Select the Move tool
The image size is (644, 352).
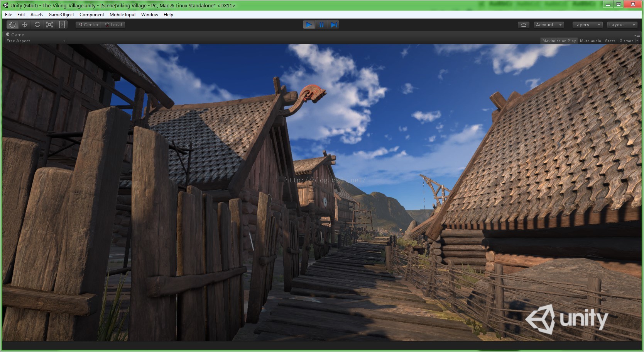(x=25, y=25)
